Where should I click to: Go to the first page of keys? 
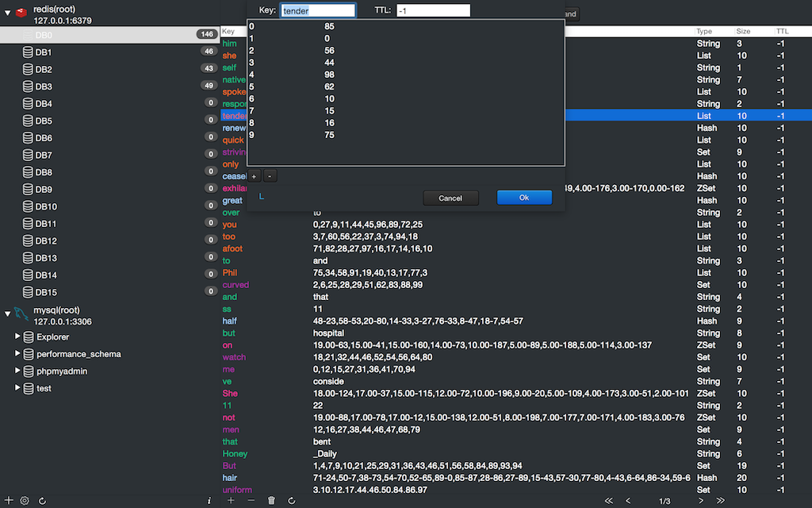point(608,501)
